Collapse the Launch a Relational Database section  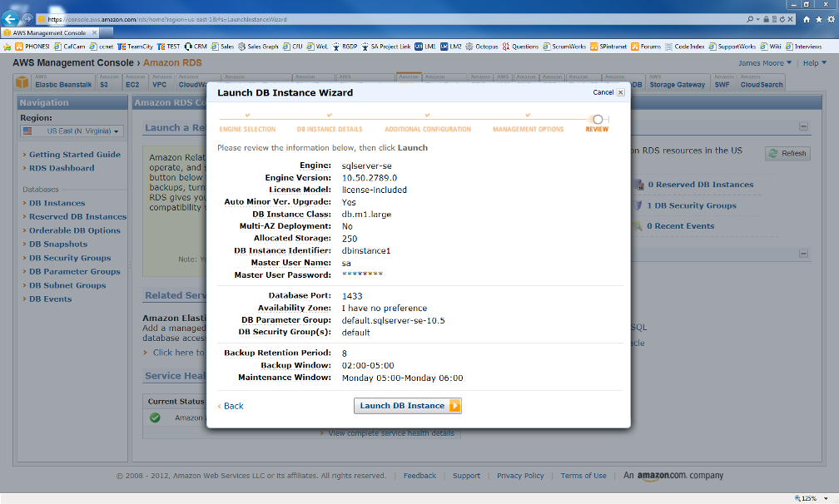point(803,126)
